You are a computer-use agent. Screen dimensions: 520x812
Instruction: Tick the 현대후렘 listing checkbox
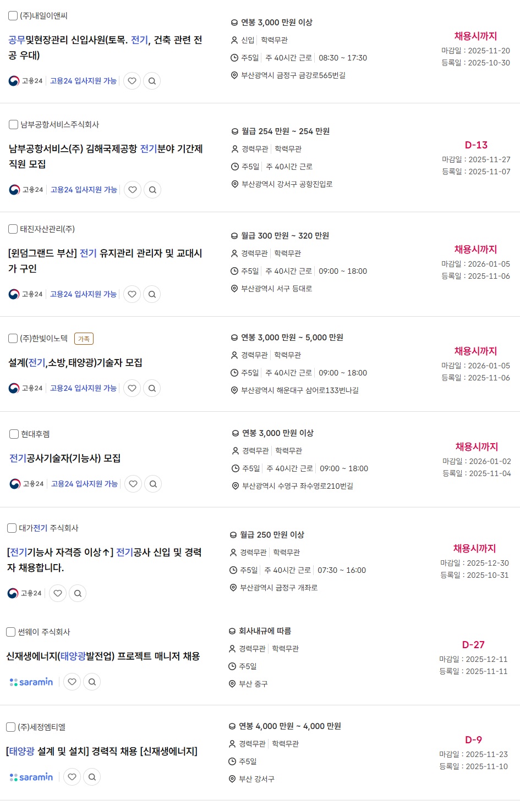[x=14, y=434]
